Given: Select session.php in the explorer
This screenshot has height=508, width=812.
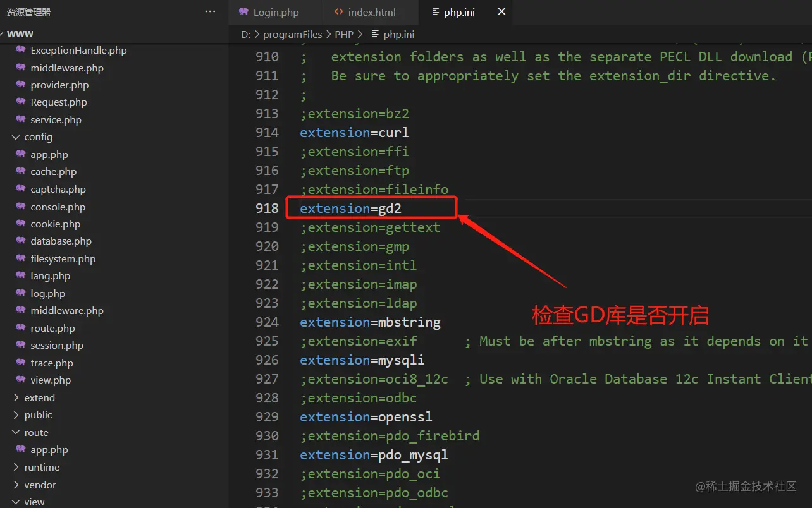Looking at the screenshot, I should 56,345.
